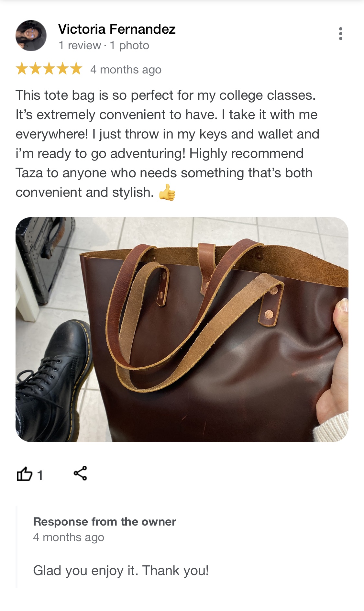This screenshot has height=611, width=364.
Task: Tap the '1 review · 1 photo' text
Action: tap(104, 45)
